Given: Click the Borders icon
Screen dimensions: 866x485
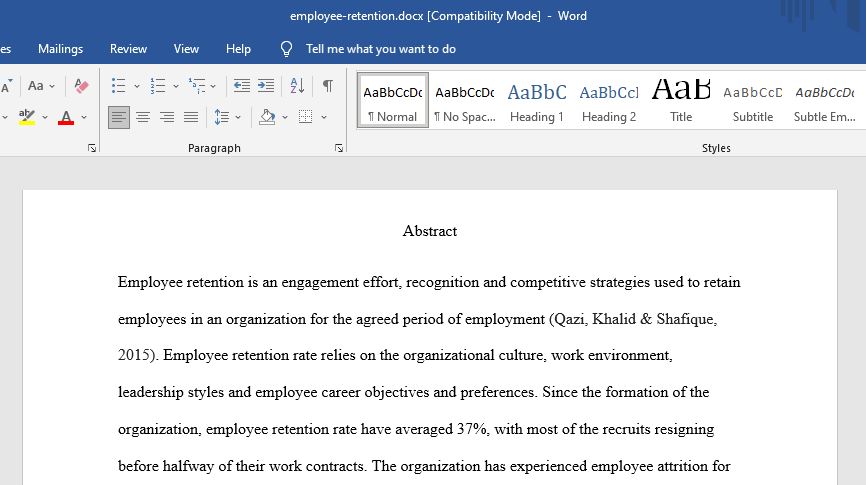Looking at the screenshot, I should click(305, 117).
